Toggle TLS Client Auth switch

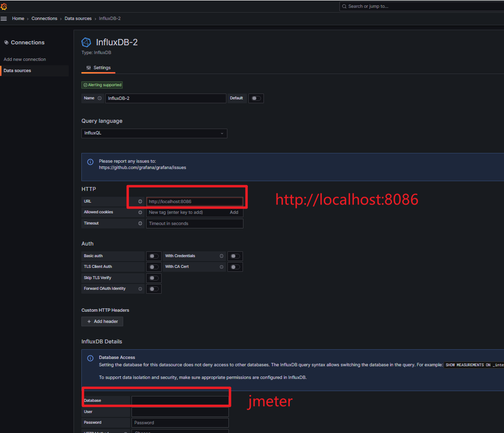(x=154, y=267)
